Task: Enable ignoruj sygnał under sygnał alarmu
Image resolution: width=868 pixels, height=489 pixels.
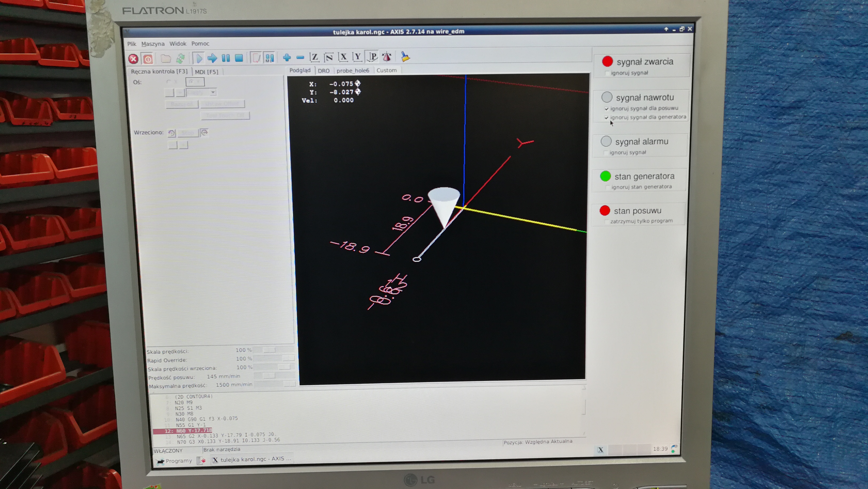Action: (606, 153)
